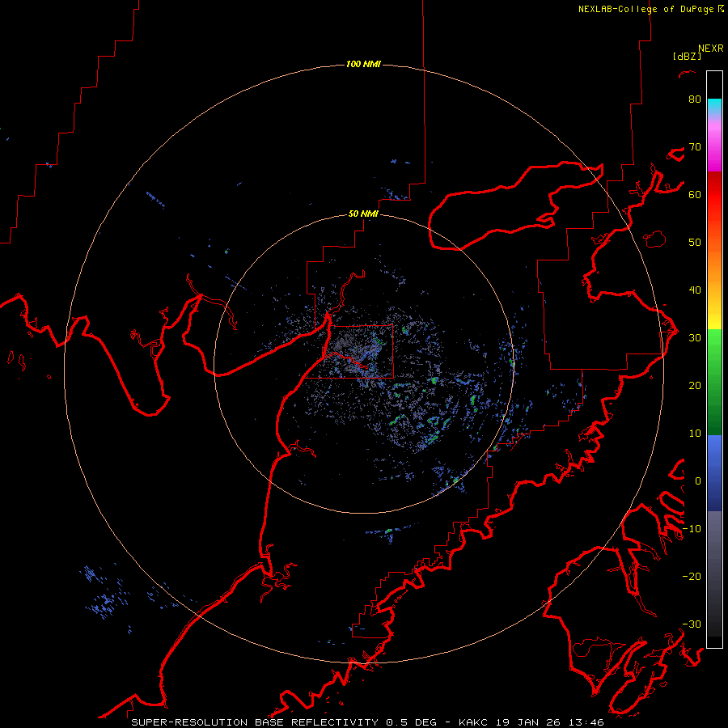Click the 50 dBZ scale value
This screenshot has height=728, width=728.
695,243
